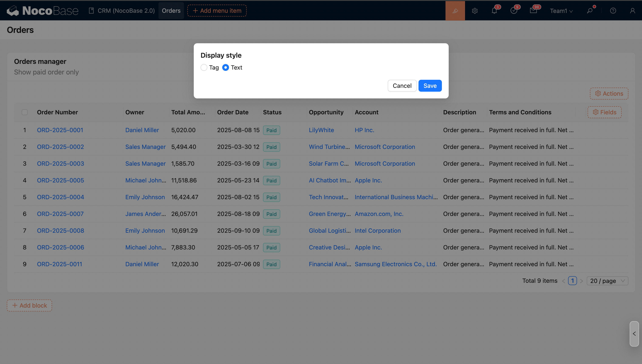Screen dimensions: 642x364
Task: Select the Tag display style radio
Action: click(204, 67)
